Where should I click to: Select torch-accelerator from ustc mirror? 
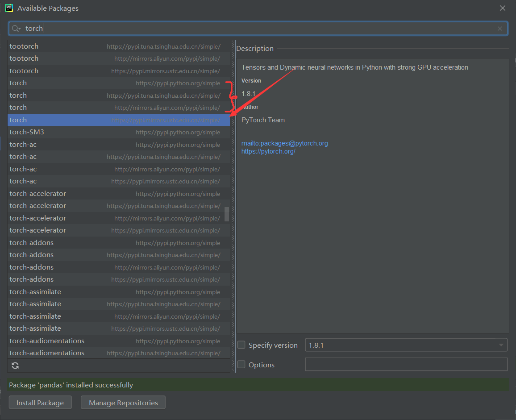coord(118,230)
